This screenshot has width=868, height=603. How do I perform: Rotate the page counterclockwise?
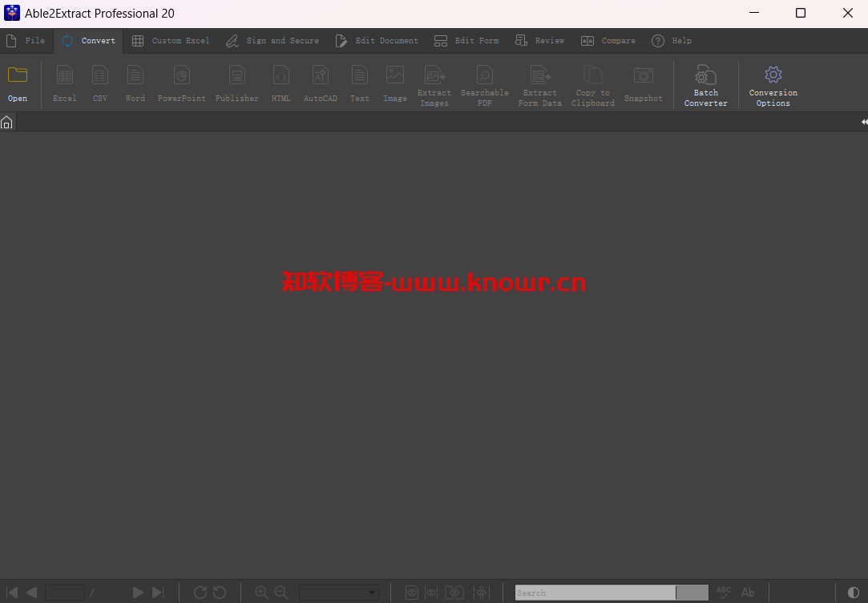[x=220, y=593]
